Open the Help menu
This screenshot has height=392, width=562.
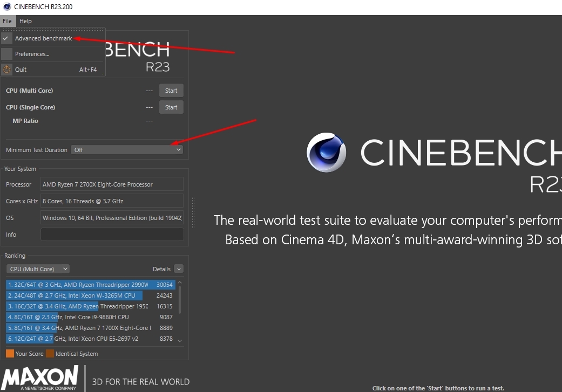pyautogui.click(x=25, y=21)
